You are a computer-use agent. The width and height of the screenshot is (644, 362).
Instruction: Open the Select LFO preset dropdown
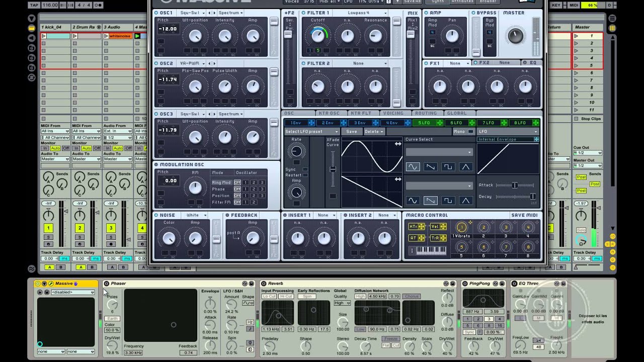point(312,132)
